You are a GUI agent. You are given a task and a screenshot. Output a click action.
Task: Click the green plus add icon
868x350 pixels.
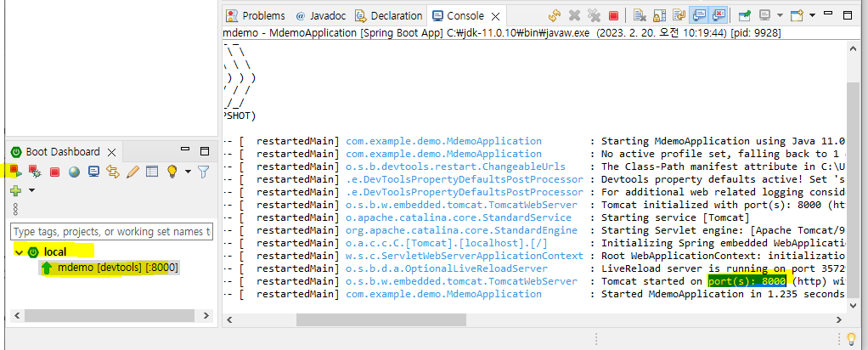click(x=15, y=190)
